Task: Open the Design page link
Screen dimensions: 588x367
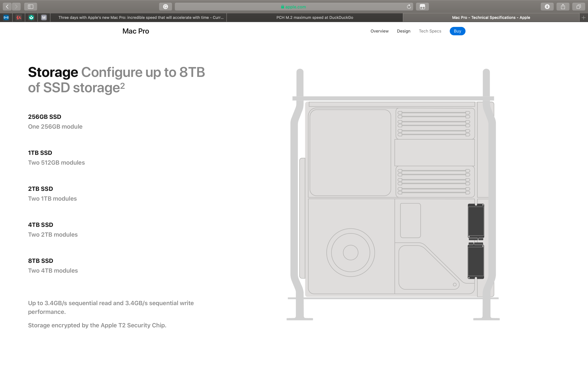Action: pos(403,31)
